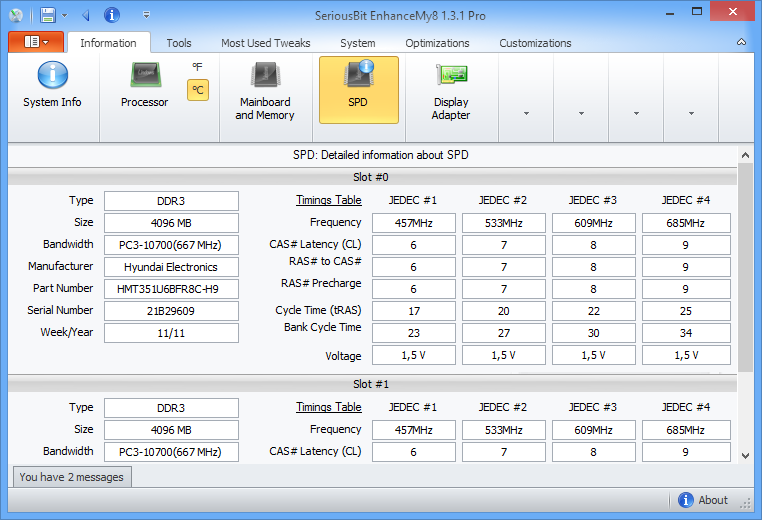Click Bank Cycle Time value 23
This screenshot has width=762, height=520.
tap(414, 333)
